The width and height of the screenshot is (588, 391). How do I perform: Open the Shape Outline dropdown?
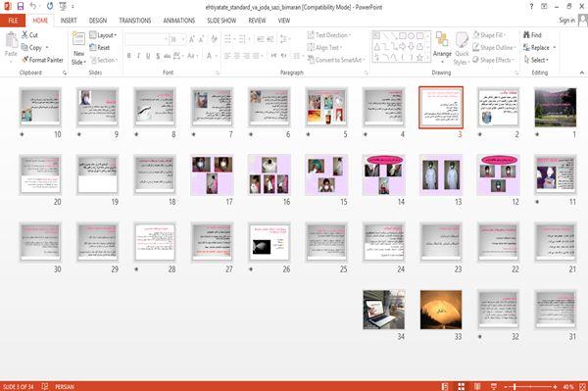click(494, 48)
